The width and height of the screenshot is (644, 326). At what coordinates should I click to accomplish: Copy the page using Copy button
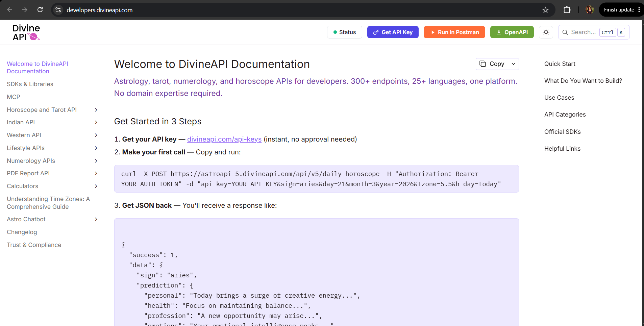(492, 64)
